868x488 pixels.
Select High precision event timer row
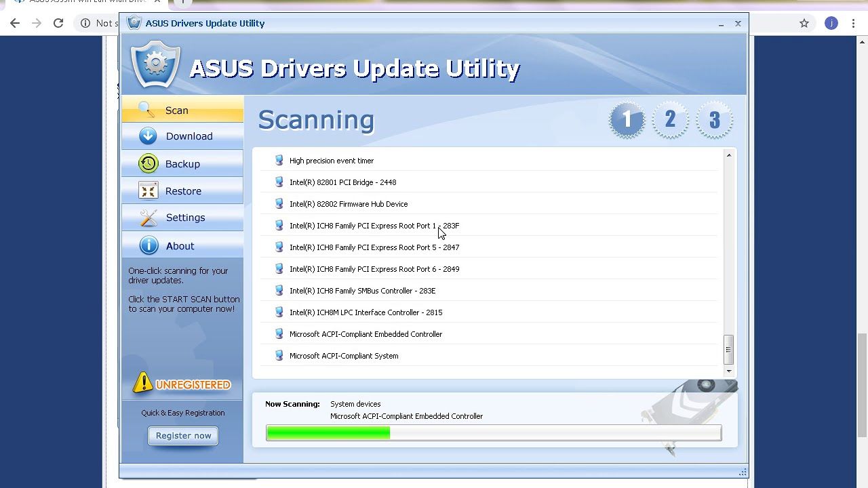pyautogui.click(x=488, y=161)
